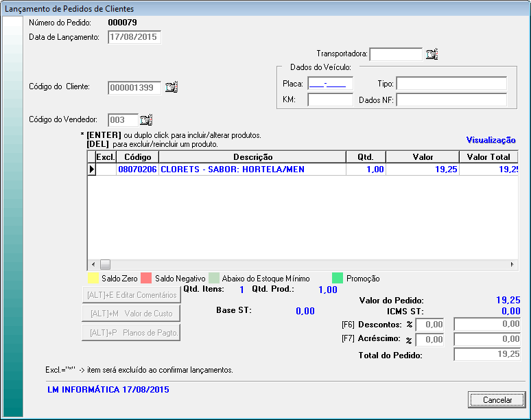Click the Vendedor search icon
This screenshot has height=420, width=531.
(145, 120)
